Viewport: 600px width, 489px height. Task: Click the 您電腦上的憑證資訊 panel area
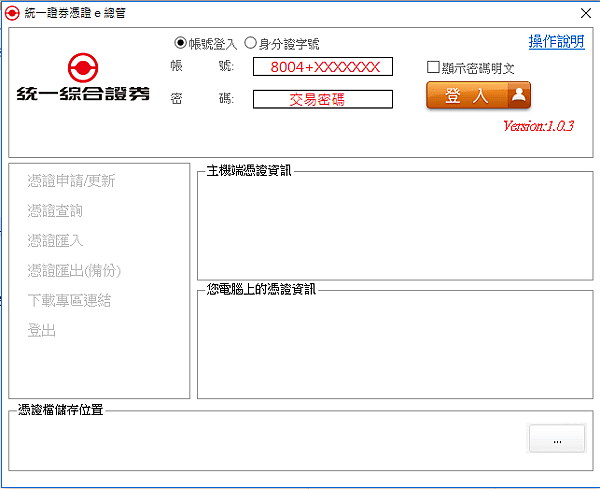[395, 344]
